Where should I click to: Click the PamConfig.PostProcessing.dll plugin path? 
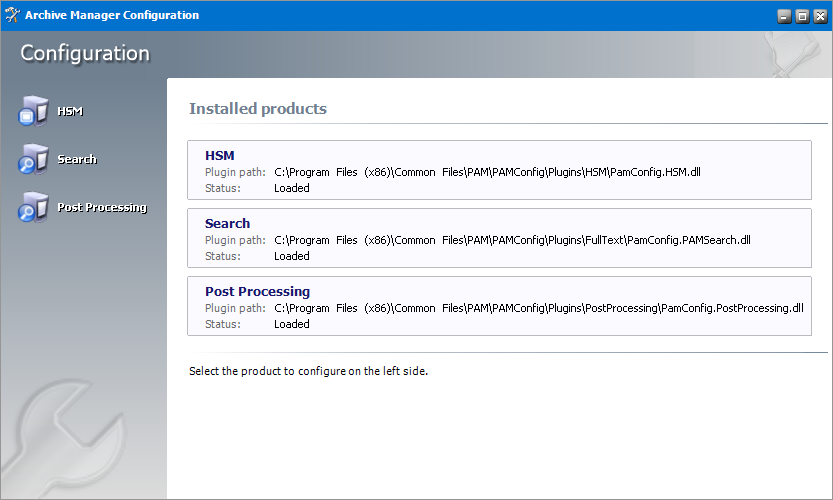point(538,308)
